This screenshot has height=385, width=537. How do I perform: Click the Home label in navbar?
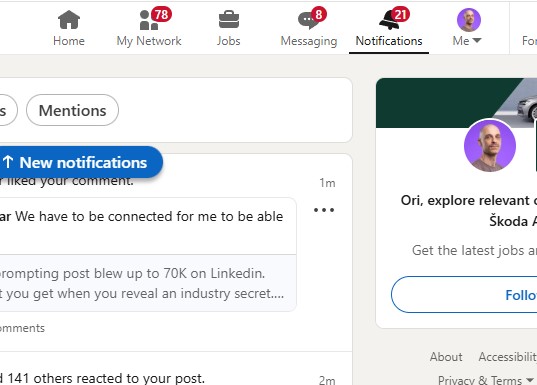point(69,41)
